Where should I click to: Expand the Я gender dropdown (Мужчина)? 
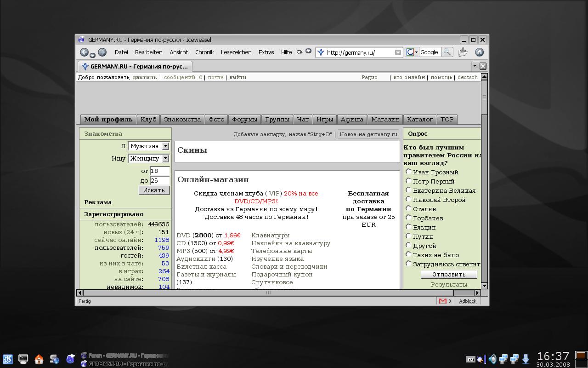[x=148, y=146]
